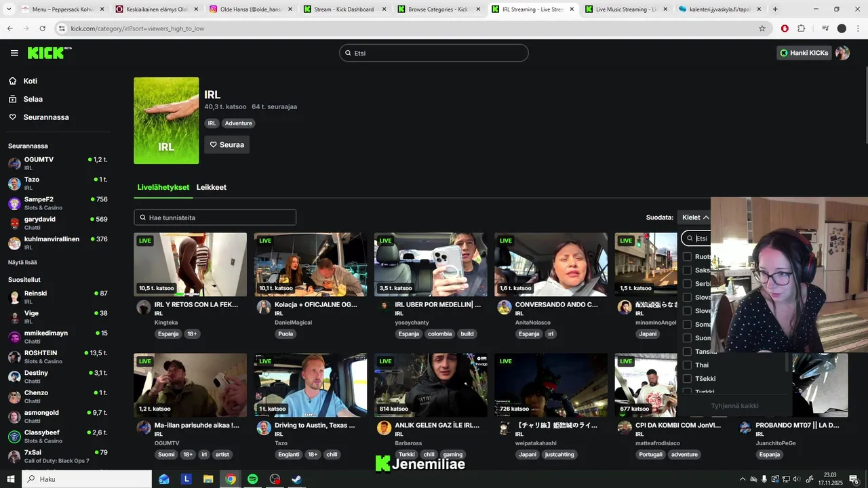Open the media control icon in Chrome toolbar

pos(825,28)
